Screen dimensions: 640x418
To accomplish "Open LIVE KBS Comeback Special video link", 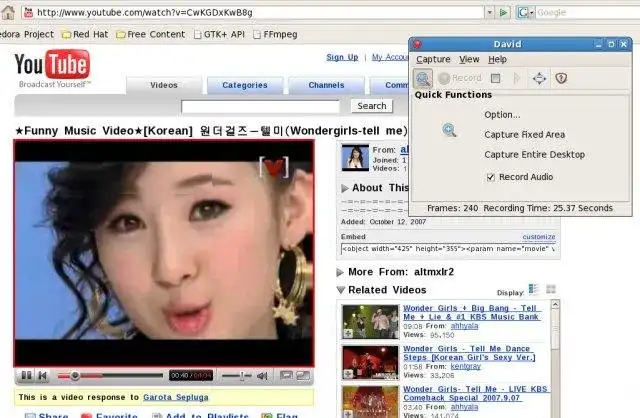I will tap(475, 394).
